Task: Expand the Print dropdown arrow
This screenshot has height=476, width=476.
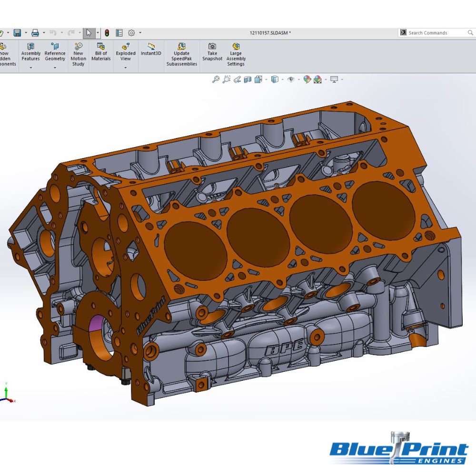Action: click(x=44, y=32)
